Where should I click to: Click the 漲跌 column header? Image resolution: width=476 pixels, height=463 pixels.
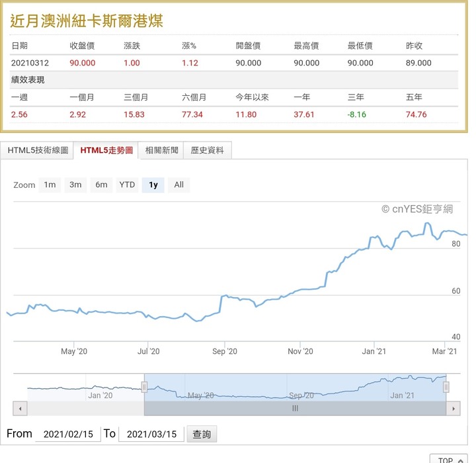(132, 46)
